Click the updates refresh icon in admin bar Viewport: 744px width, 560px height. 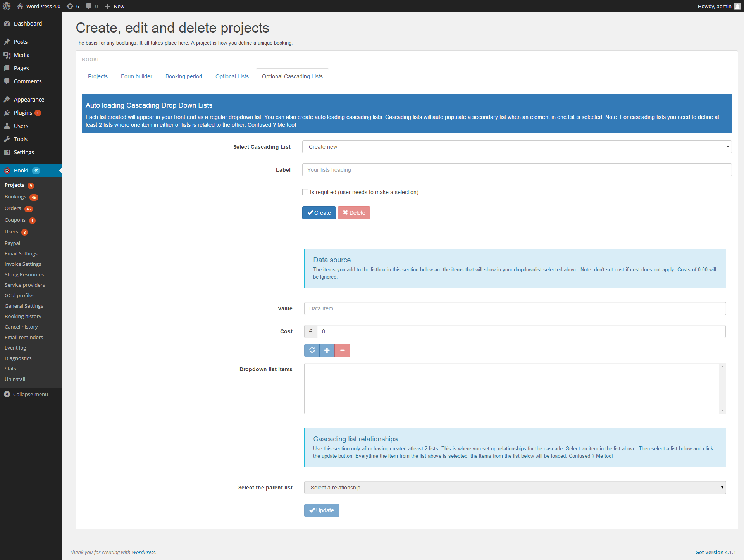70,6
